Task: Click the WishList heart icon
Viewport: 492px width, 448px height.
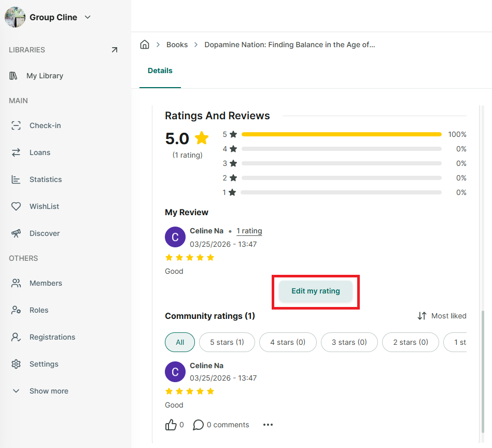Action: pyautogui.click(x=16, y=206)
